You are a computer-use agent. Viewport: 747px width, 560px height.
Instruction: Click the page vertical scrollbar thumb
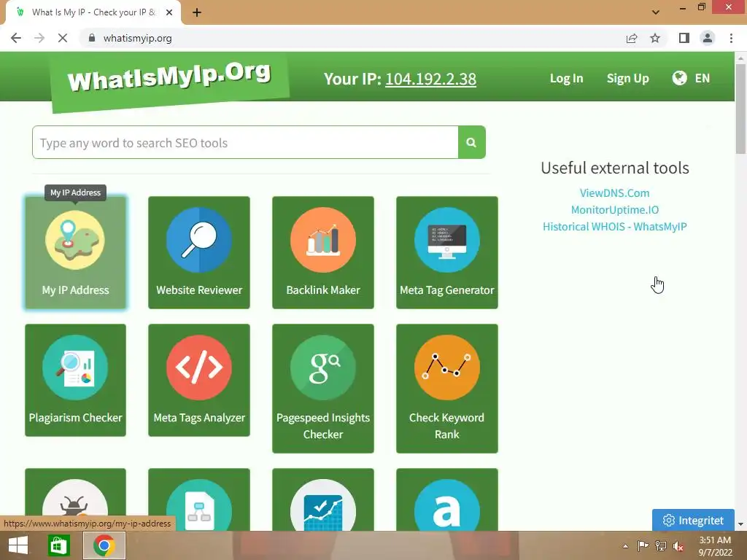(740, 109)
